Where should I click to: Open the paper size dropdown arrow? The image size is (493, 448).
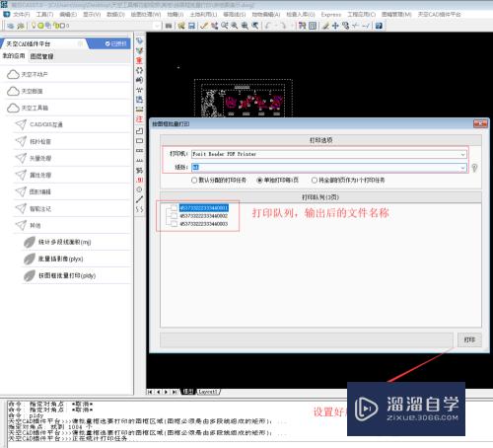pyautogui.click(x=462, y=168)
